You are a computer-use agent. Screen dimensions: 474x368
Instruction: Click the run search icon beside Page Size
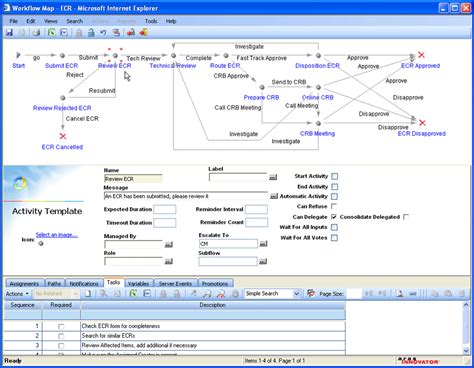pos(311,293)
